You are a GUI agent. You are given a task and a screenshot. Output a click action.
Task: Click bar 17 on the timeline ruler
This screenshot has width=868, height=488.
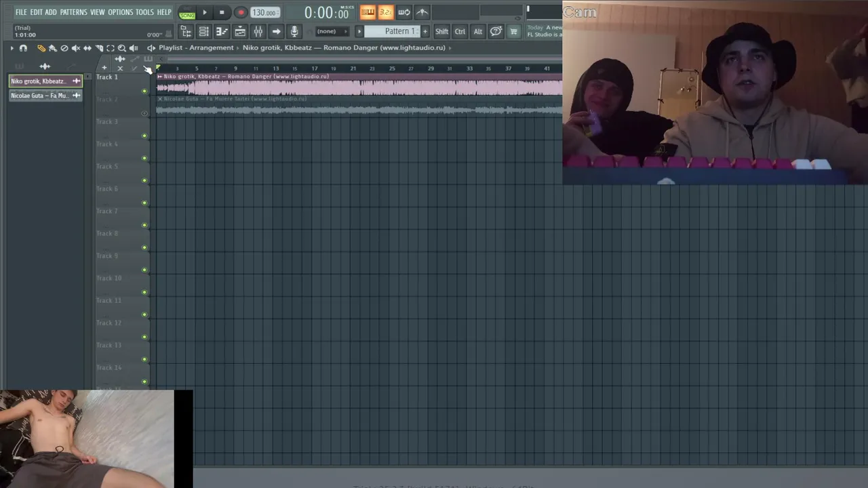314,68
